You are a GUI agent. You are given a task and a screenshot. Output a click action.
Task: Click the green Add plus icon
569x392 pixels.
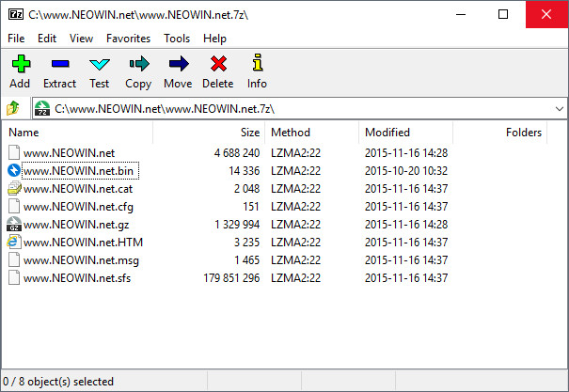tap(21, 64)
